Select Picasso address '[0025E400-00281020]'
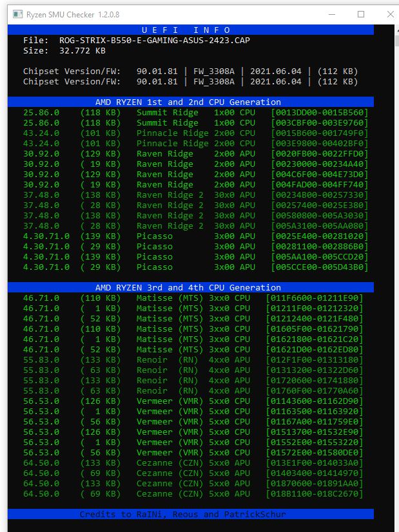399x532 pixels. pyautogui.click(x=320, y=236)
